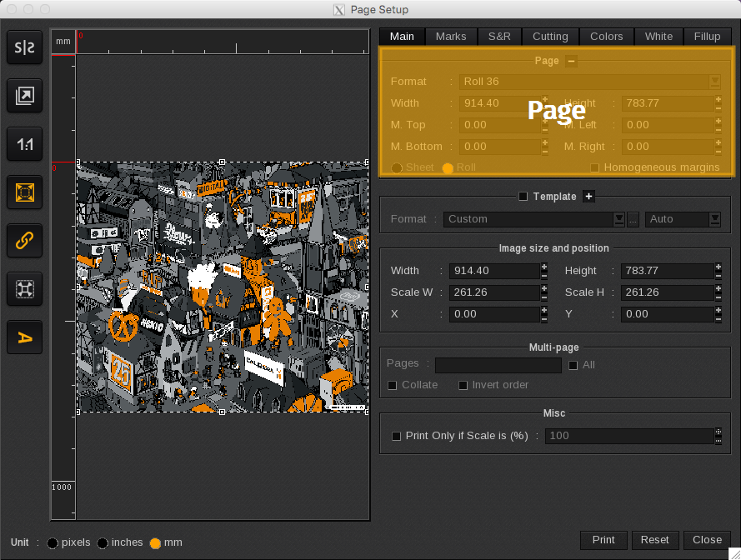Toggle the chain link proportions icon
This screenshot has width=741, height=560.
tap(25, 241)
